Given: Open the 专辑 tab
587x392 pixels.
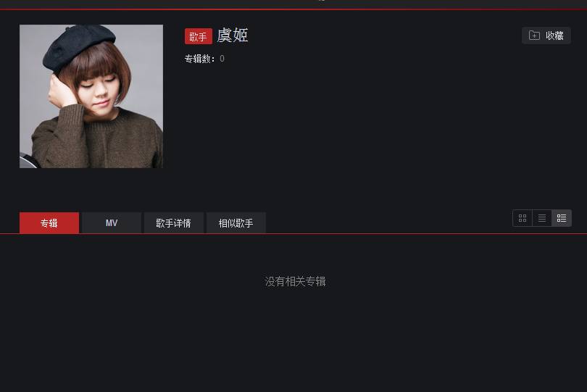Looking at the screenshot, I should [49, 222].
